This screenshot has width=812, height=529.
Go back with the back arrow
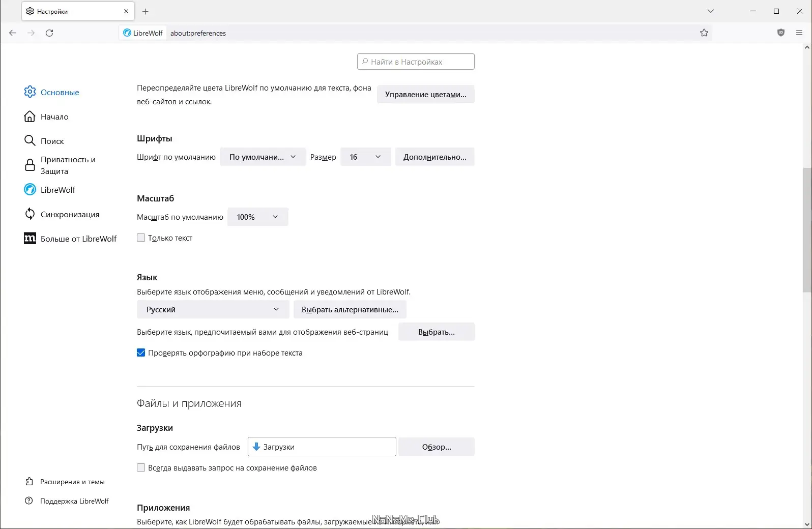[13, 33]
